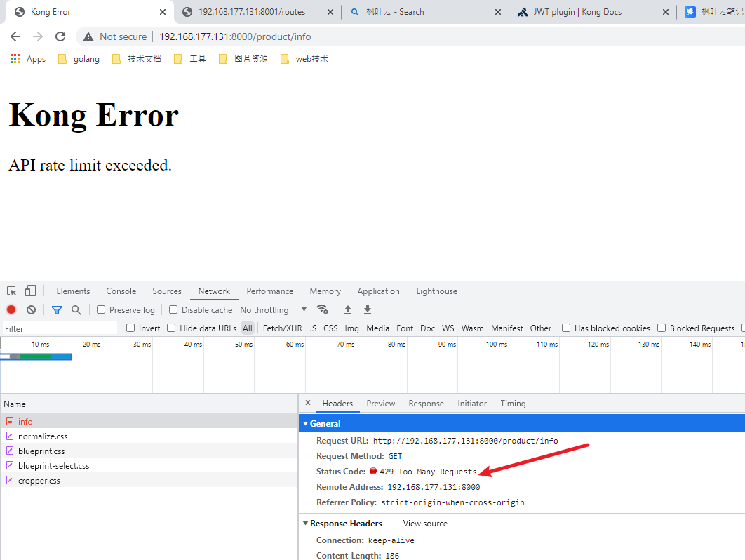Filter requests by CSS type
The height and width of the screenshot is (560, 745).
click(330, 328)
